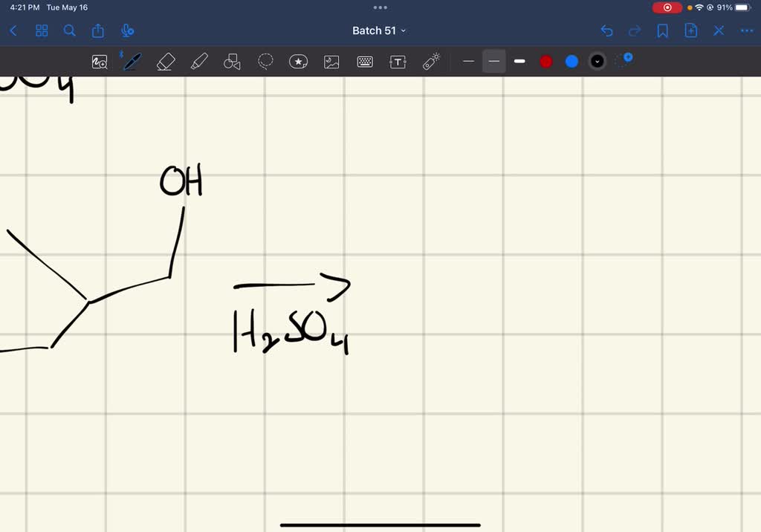Open the thumbnail grid view
This screenshot has width=761, height=532.
click(x=42, y=30)
